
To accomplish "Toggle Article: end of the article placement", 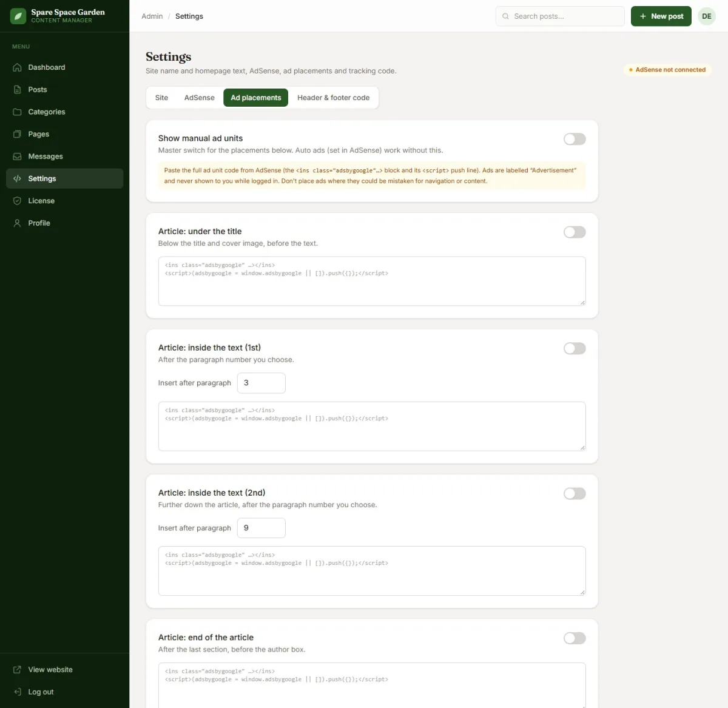I will 575,638.
